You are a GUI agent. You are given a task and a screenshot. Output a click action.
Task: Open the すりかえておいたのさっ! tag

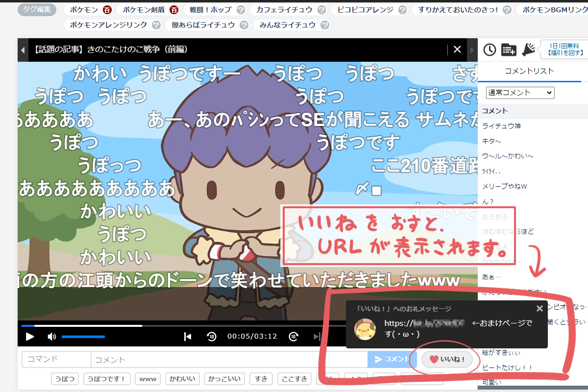[x=459, y=10]
